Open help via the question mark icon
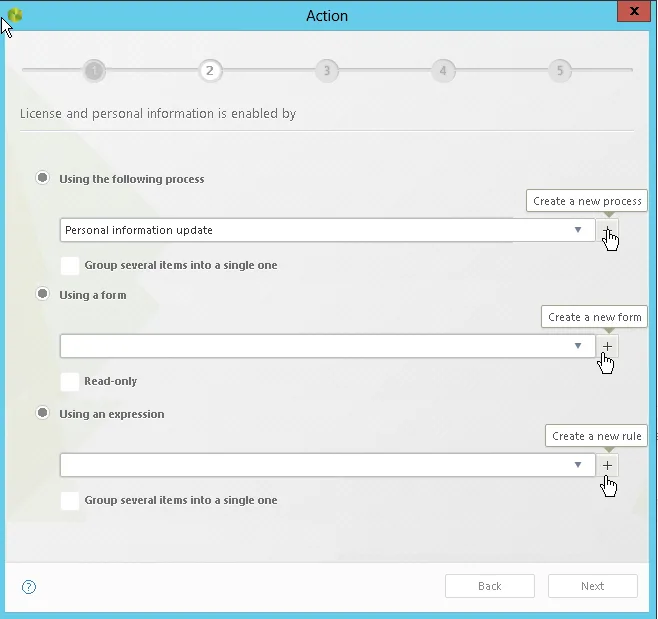This screenshot has height=619, width=658. point(29,587)
